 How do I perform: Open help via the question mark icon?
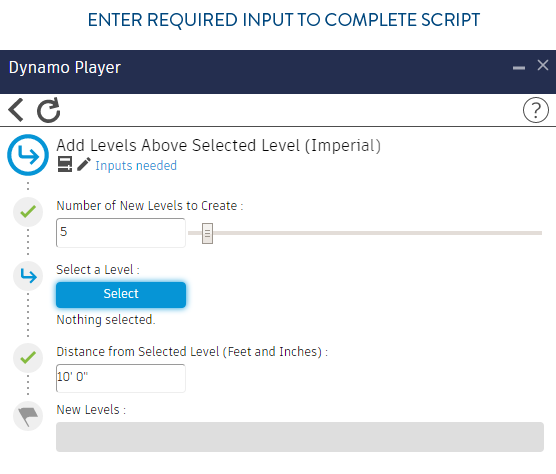click(x=535, y=110)
